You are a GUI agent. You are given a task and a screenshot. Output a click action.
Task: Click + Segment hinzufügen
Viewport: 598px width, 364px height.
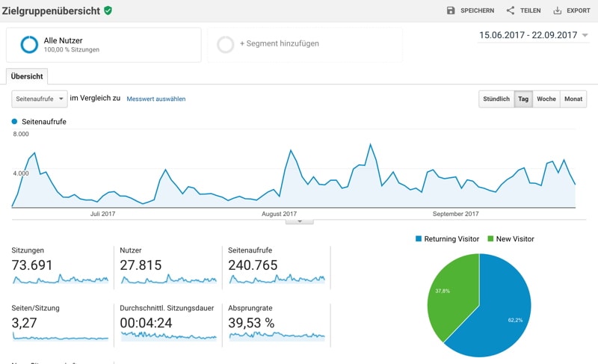click(x=279, y=44)
